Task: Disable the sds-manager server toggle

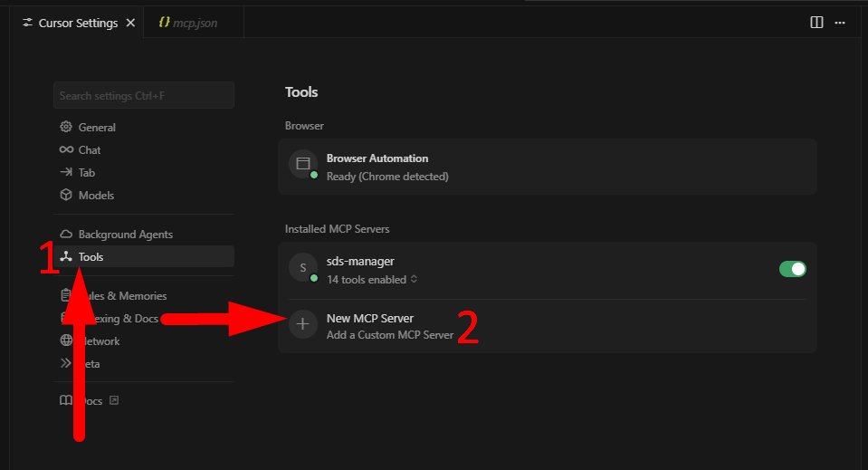Action: point(792,269)
